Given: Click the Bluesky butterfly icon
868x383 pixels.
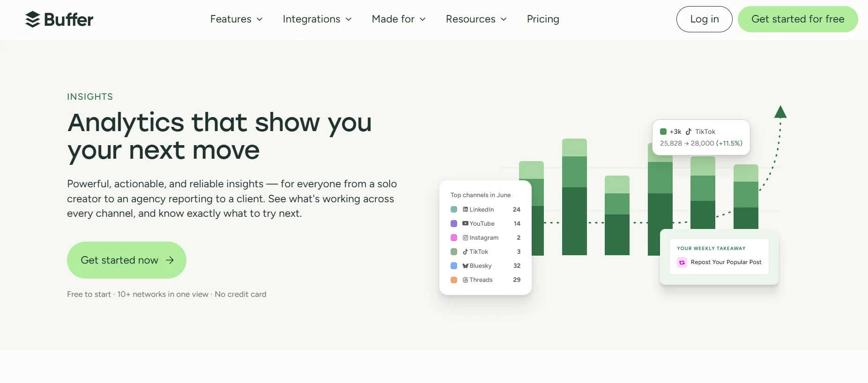Looking at the screenshot, I should coord(465,265).
